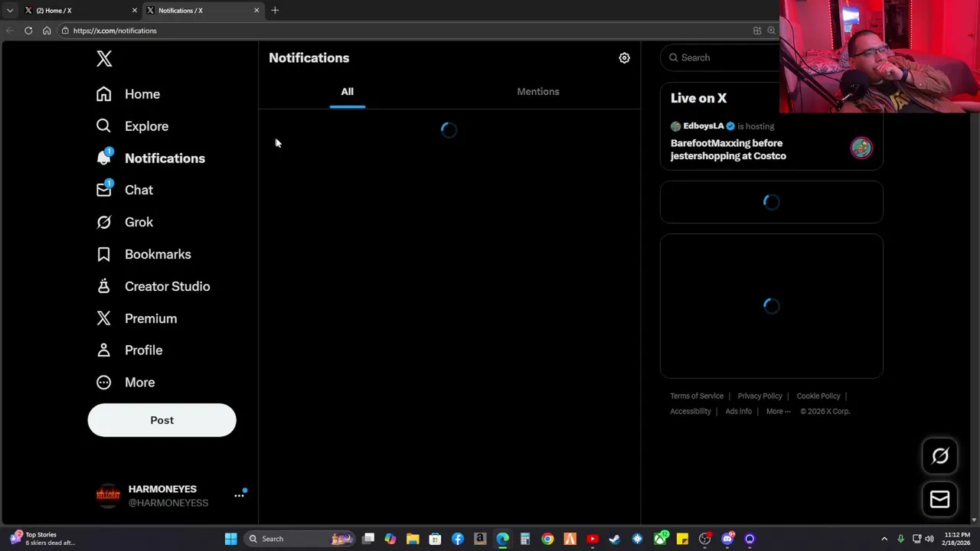Open Amazon from taskbar
The image size is (980, 551).
click(x=480, y=539)
